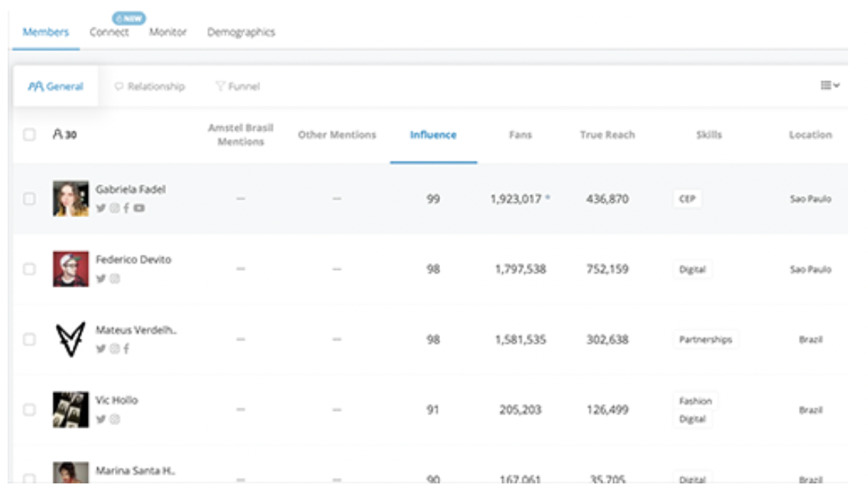868x488 pixels.
Task: Sort members by Fans column
Action: 520,135
